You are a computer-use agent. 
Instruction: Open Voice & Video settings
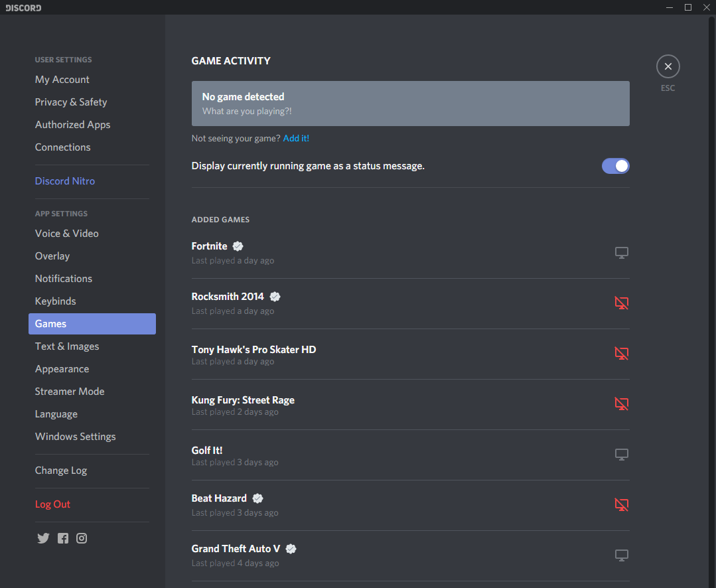point(67,234)
